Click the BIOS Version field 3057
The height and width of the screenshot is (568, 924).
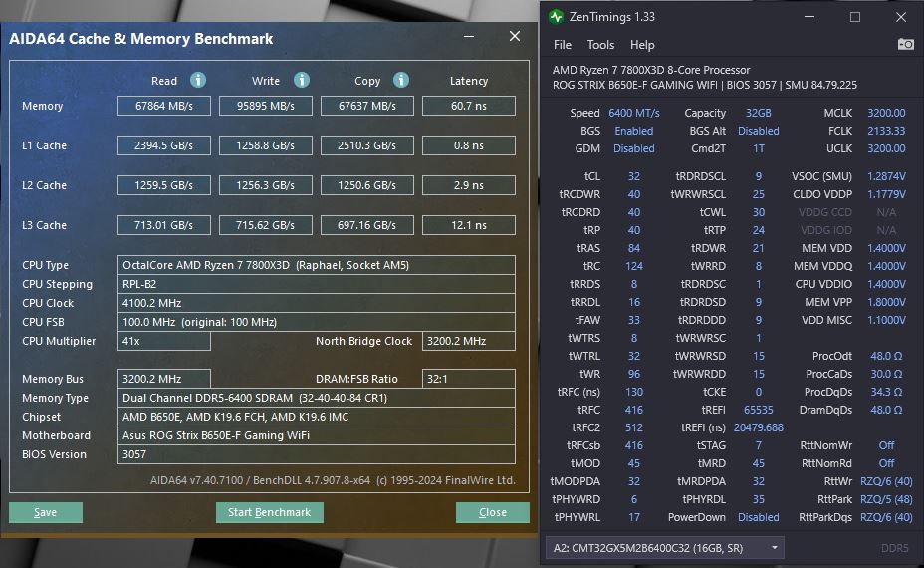pos(317,454)
